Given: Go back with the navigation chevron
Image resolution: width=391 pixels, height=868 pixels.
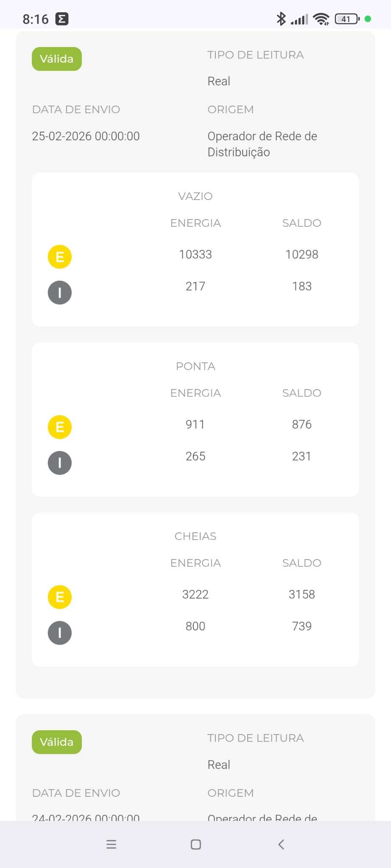Looking at the screenshot, I should click(281, 844).
